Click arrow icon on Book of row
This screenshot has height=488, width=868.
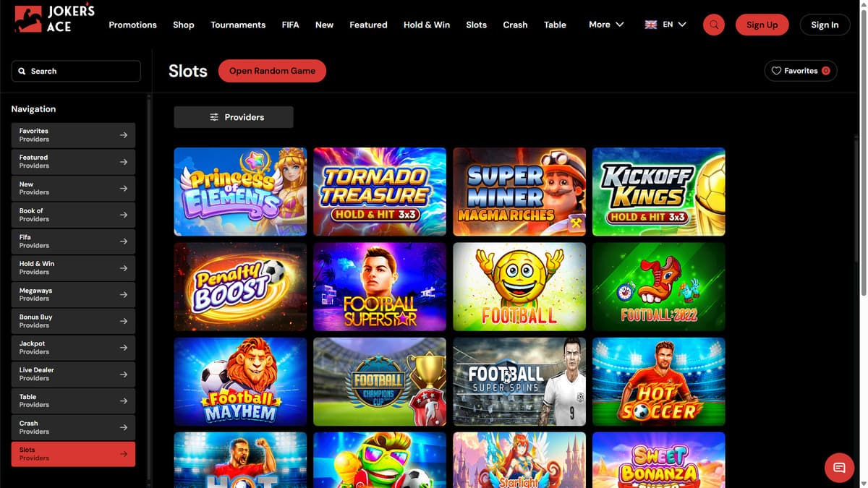click(x=124, y=215)
